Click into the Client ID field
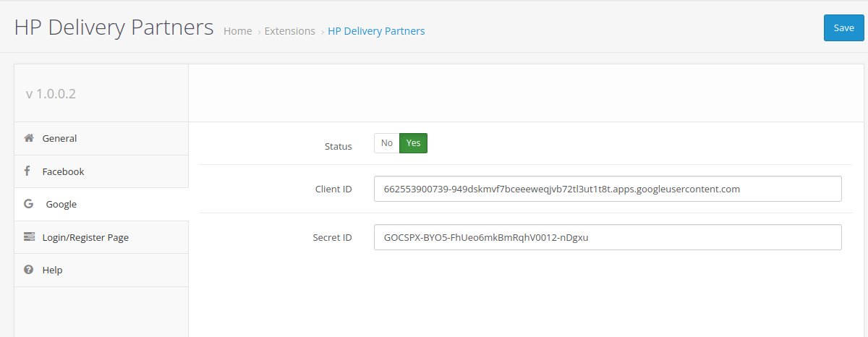Screen dimensions: 868x337 click(608, 189)
